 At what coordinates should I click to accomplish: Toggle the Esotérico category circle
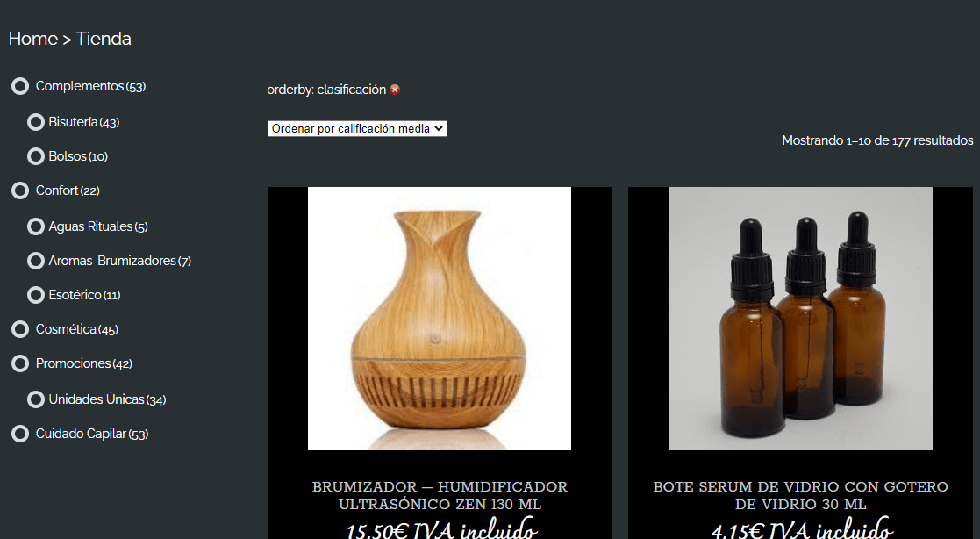click(x=36, y=295)
